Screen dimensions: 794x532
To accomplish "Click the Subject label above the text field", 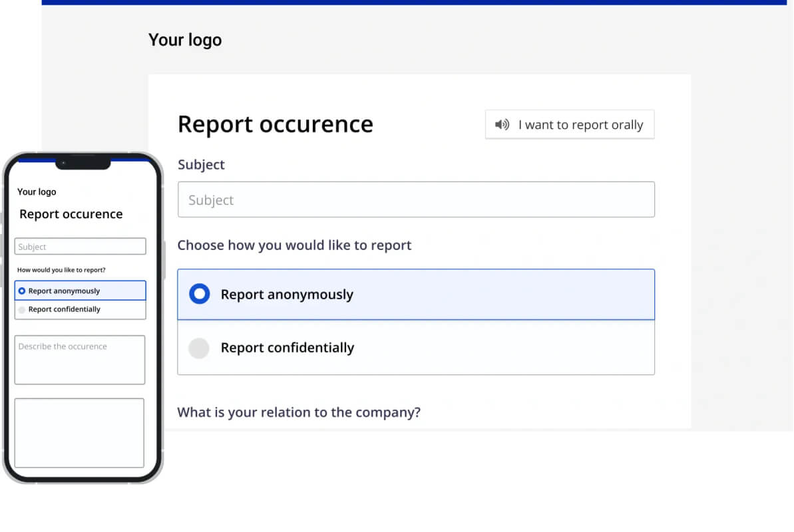I will (201, 165).
